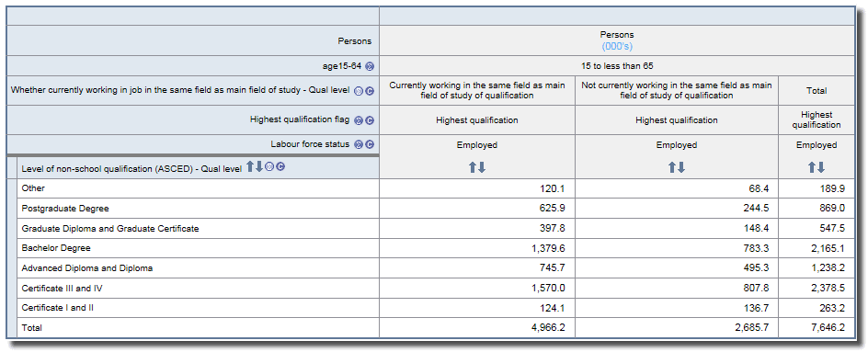Click the cell value 4,966.2
Viewport: 868px width, 352px height.
pyautogui.click(x=548, y=328)
